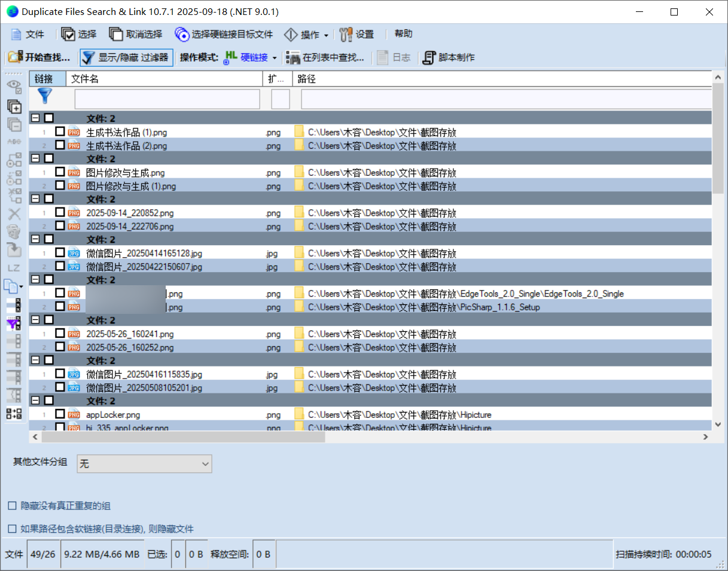Viewport: 728px width, 571px height.
Task: Click the horizontal scrollbar thumb
Action: click(x=182, y=437)
